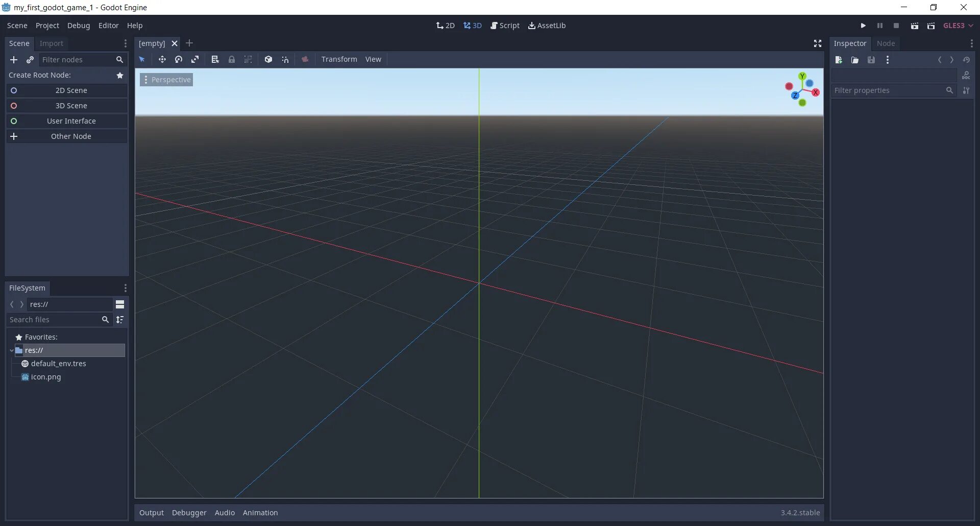Add a new node with plus icon

14,60
